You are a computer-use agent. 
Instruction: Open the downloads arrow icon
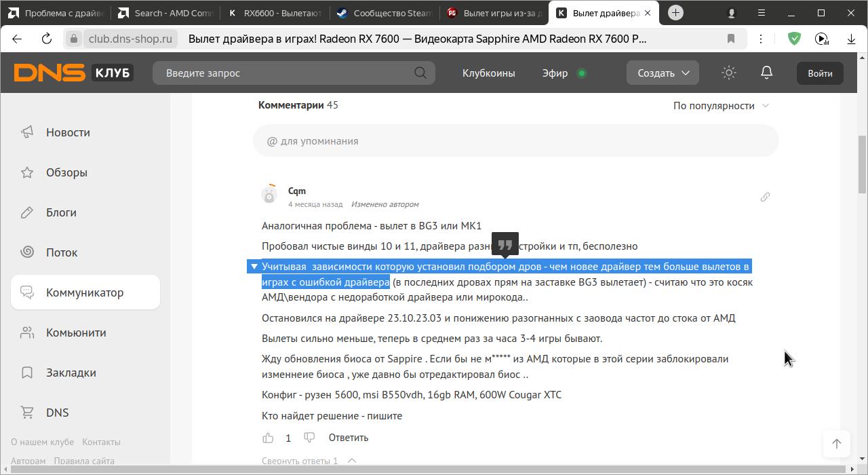851,39
